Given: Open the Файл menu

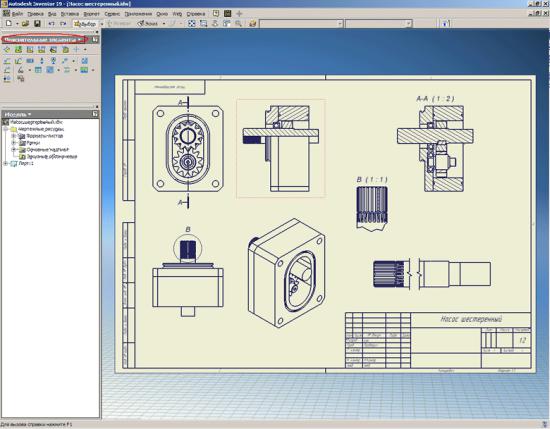Looking at the screenshot, I should coord(17,14).
